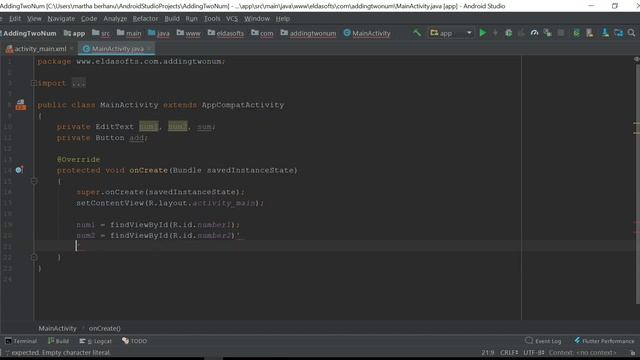Click the Stop icon in toolbar
This screenshot has height=360, width=640.
[561, 33]
